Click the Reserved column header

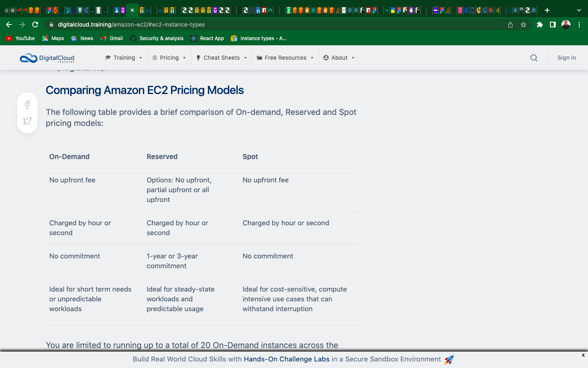point(162,157)
